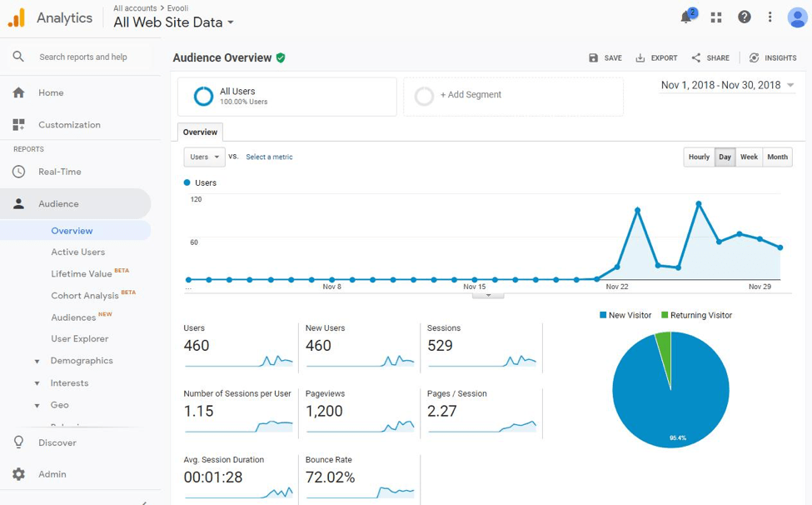Switch chart granularity to Hourly
The width and height of the screenshot is (812, 505).
[x=699, y=157]
